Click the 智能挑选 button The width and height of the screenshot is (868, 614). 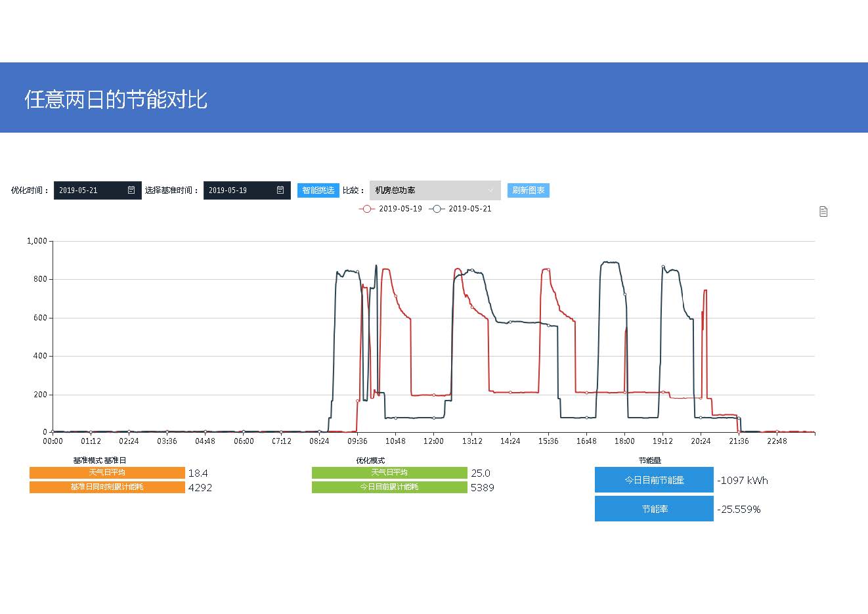point(318,190)
